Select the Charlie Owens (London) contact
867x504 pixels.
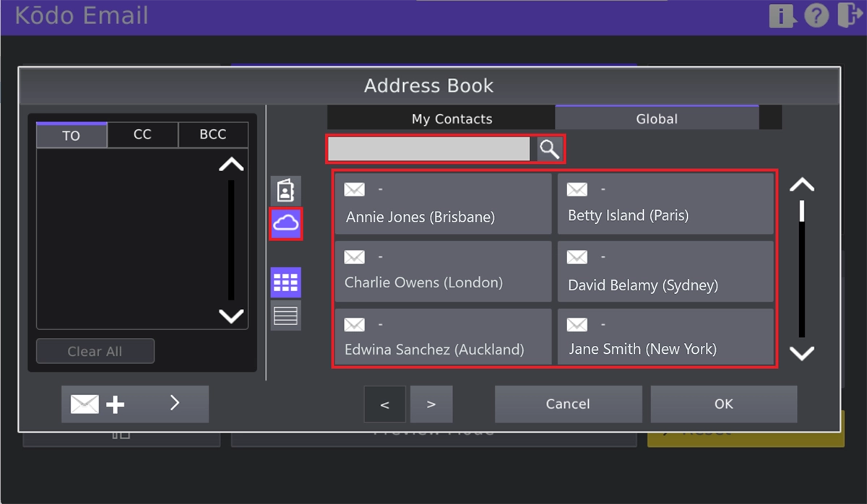pyautogui.click(x=442, y=271)
